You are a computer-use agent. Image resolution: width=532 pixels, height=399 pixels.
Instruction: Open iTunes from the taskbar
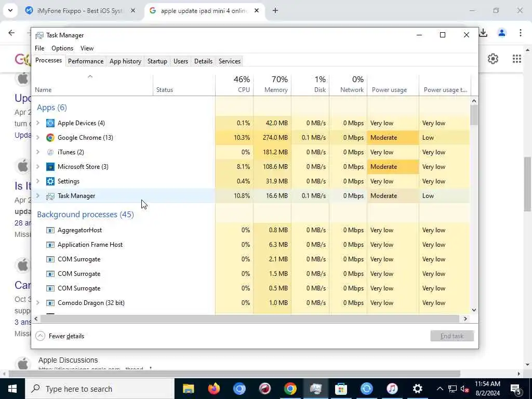coord(392,389)
